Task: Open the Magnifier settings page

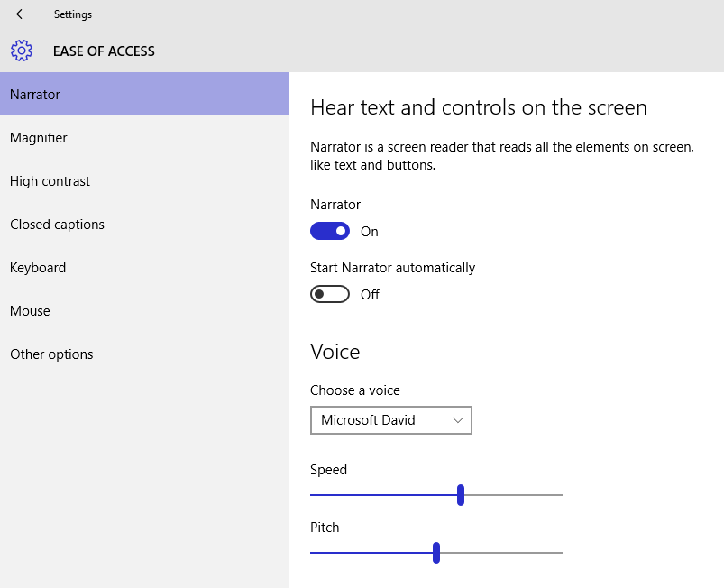Action: (x=39, y=138)
